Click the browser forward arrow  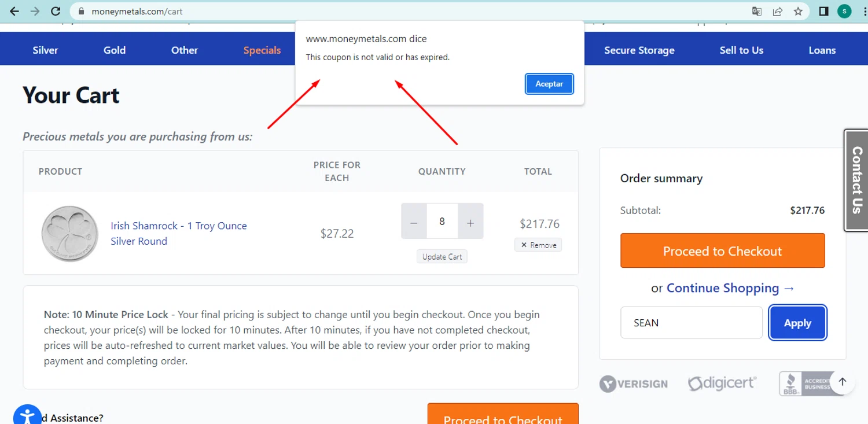pyautogui.click(x=35, y=11)
